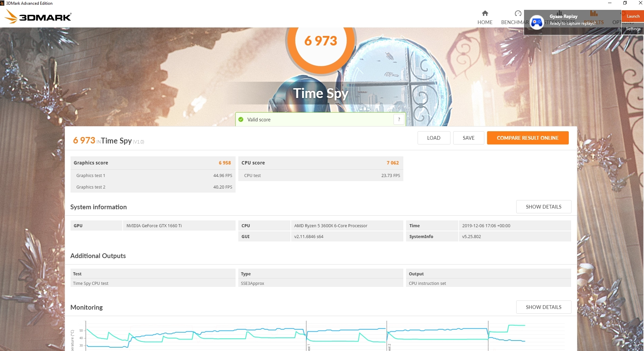Click the 'System information' heading

click(99, 207)
